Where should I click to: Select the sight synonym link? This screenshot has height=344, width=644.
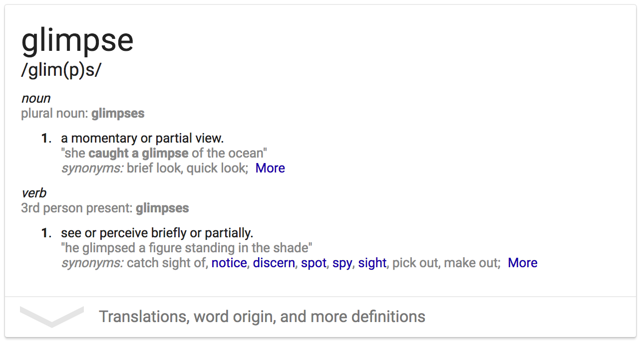click(x=372, y=263)
